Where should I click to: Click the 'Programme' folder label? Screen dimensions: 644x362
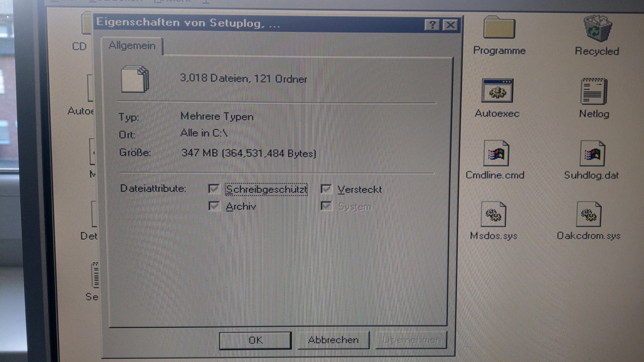pyautogui.click(x=500, y=51)
